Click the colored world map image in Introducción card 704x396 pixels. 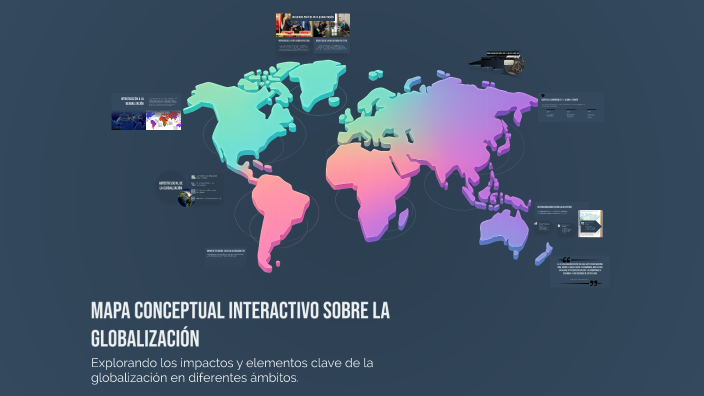pyautogui.click(x=164, y=121)
